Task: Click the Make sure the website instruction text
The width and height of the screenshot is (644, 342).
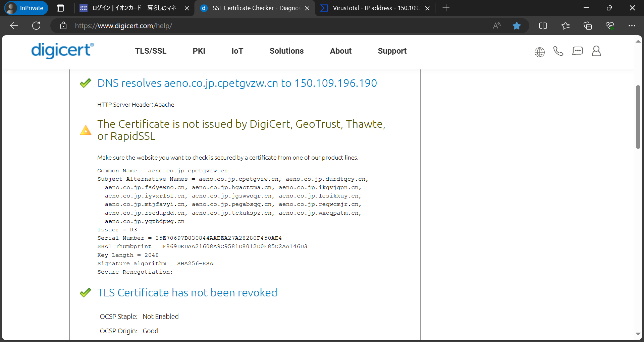Action: pos(228,158)
